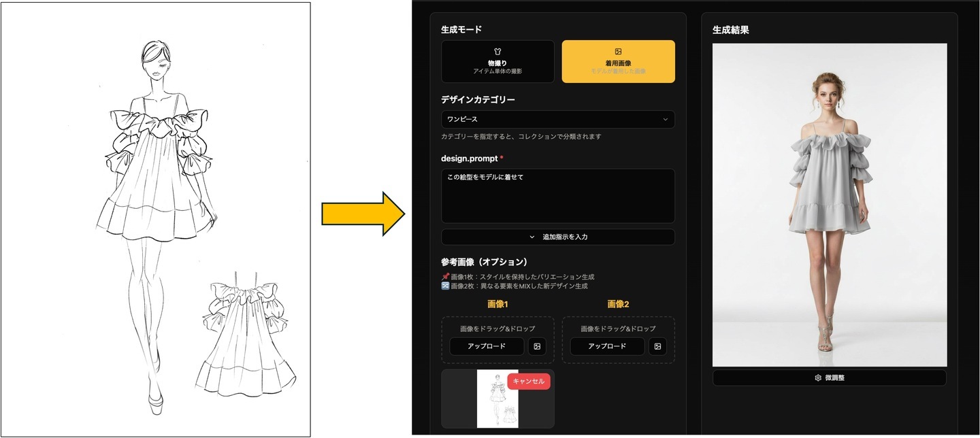This screenshot has height=438, width=980.
Task: Click the chevron on category dropdown
Action: [x=665, y=119]
